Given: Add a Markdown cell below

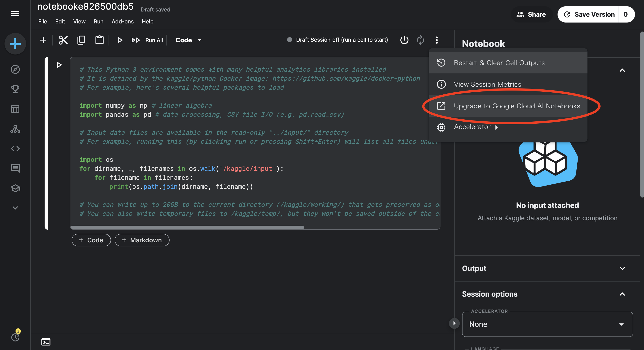Looking at the screenshot, I should tap(142, 240).
